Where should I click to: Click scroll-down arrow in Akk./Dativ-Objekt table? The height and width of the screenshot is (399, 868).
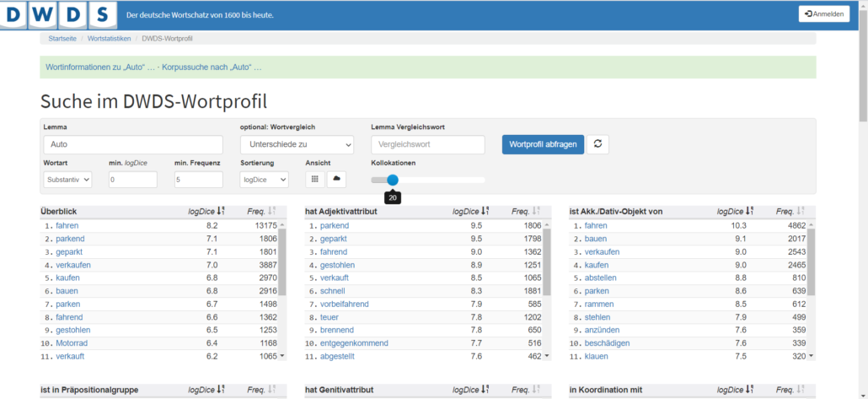point(812,355)
